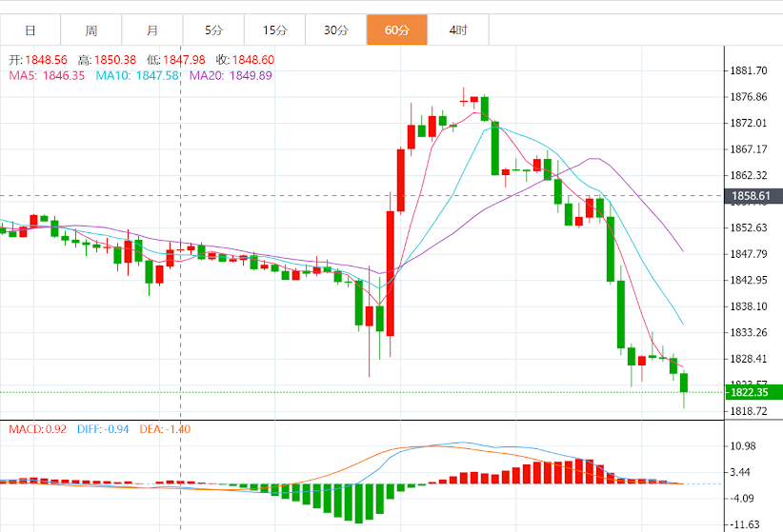Click the DEA: -1.40 indicator value

click(x=165, y=429)
